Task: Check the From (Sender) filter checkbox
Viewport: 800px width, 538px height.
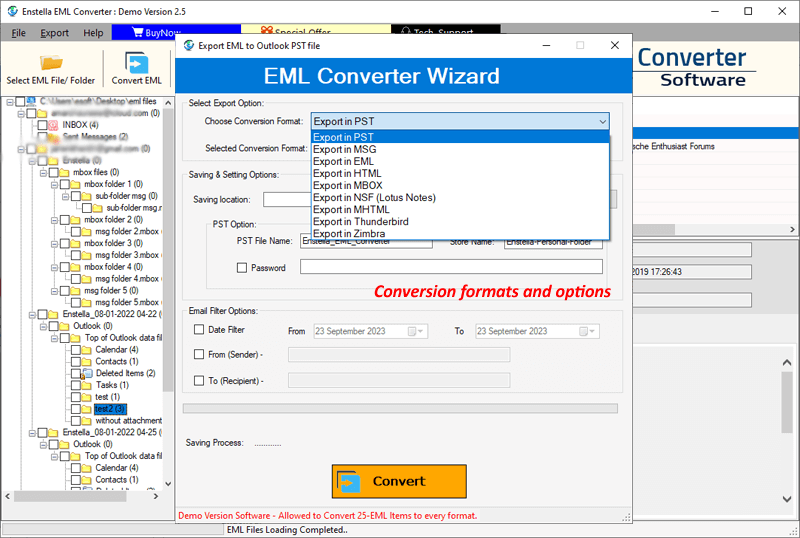Action: tap(198, 354)
